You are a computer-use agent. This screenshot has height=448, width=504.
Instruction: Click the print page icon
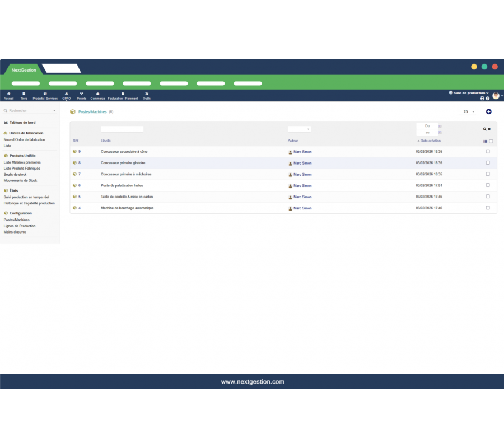(x=482, y=99)
